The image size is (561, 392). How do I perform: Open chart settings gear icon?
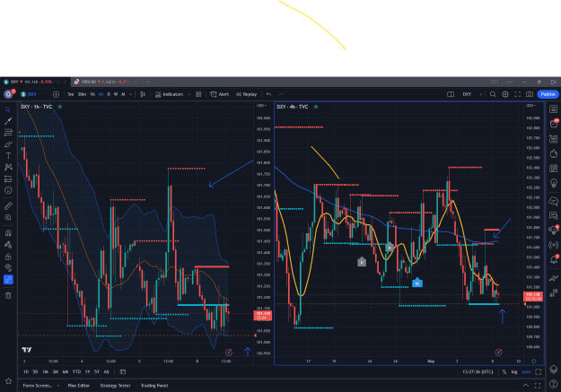click(x=505, y=94)
